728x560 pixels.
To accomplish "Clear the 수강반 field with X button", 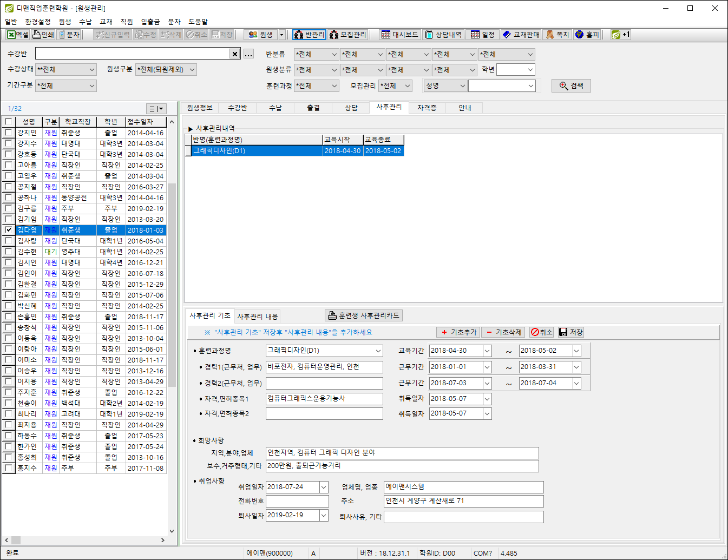I will 235,54.
